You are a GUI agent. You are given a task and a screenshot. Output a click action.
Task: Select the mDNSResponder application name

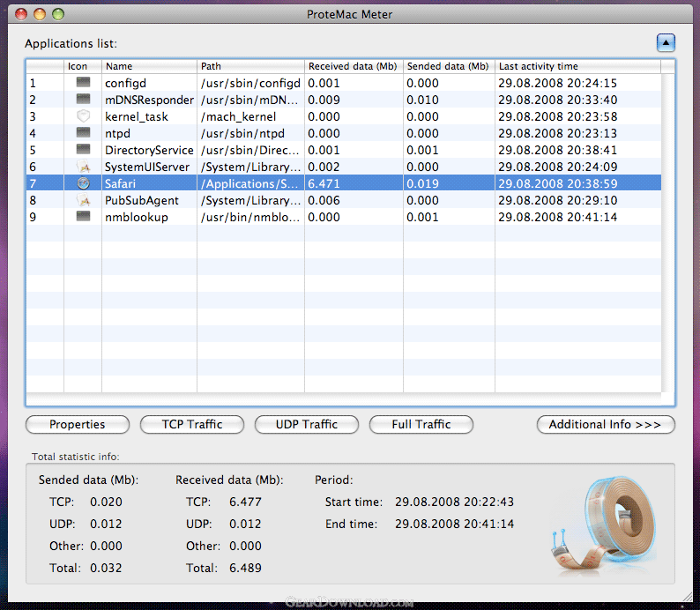[149, 100]
